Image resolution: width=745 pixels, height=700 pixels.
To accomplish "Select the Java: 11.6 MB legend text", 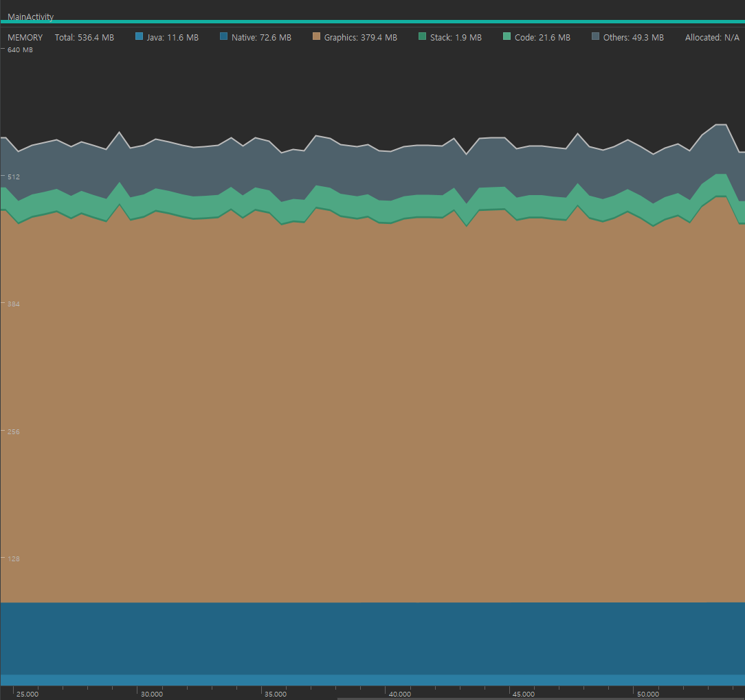I will click(x=173, y=38).
